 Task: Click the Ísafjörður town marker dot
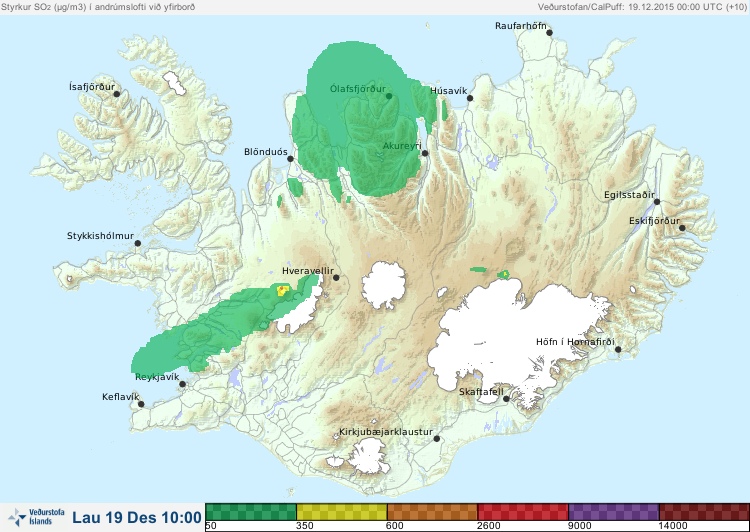116,94
